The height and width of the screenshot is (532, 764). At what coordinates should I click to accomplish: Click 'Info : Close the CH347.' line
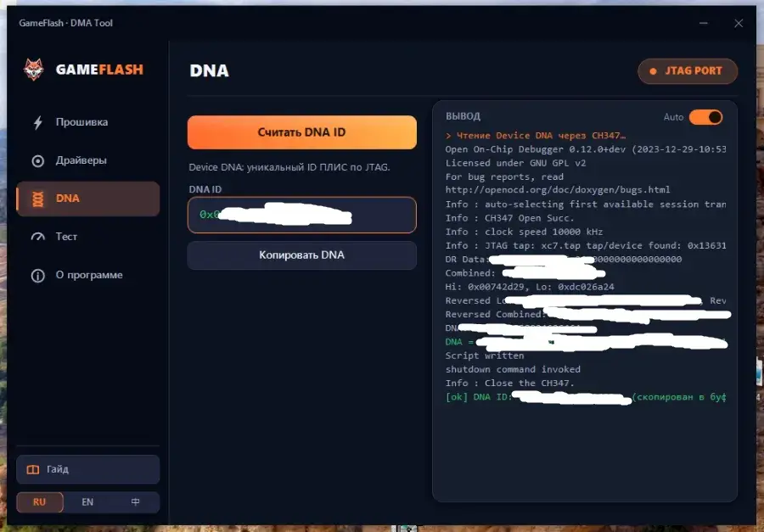point(509,383)
